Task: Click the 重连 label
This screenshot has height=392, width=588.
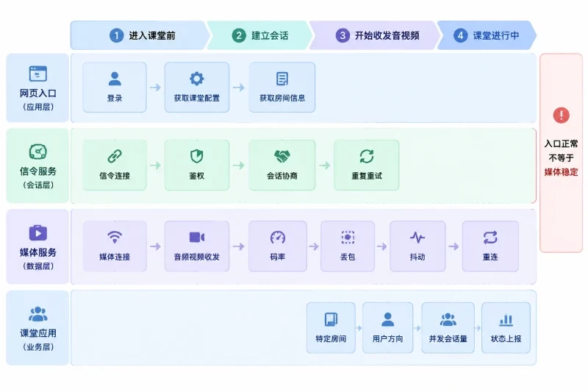Action: 490,257
